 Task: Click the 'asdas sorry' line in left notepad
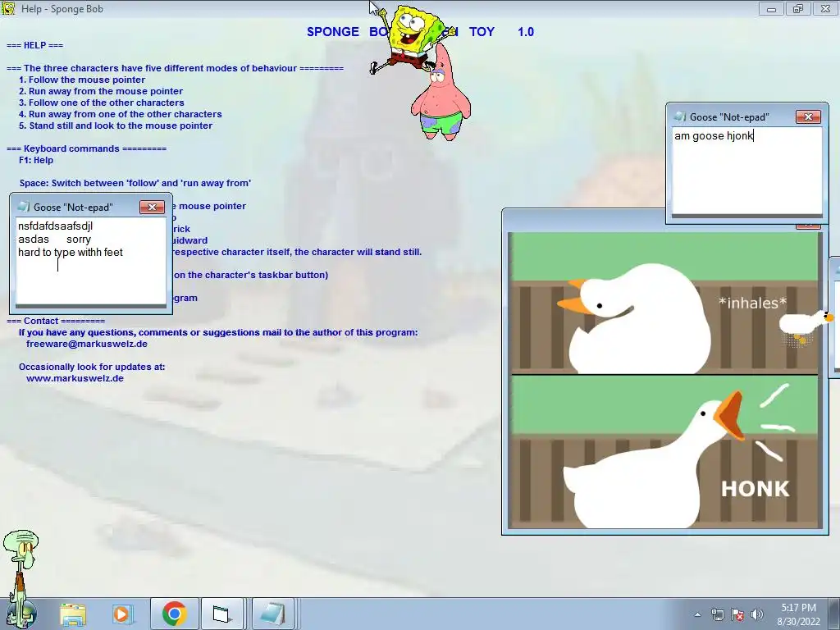[54, 239]
